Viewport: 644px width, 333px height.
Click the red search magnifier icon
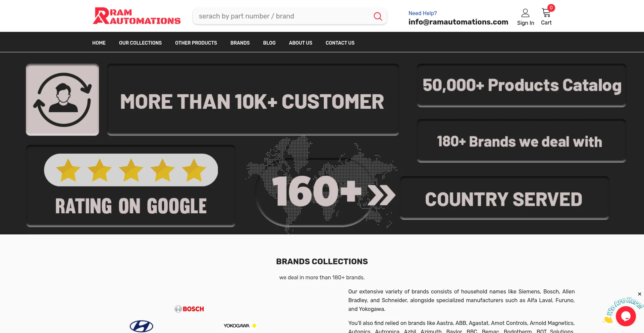378,16
